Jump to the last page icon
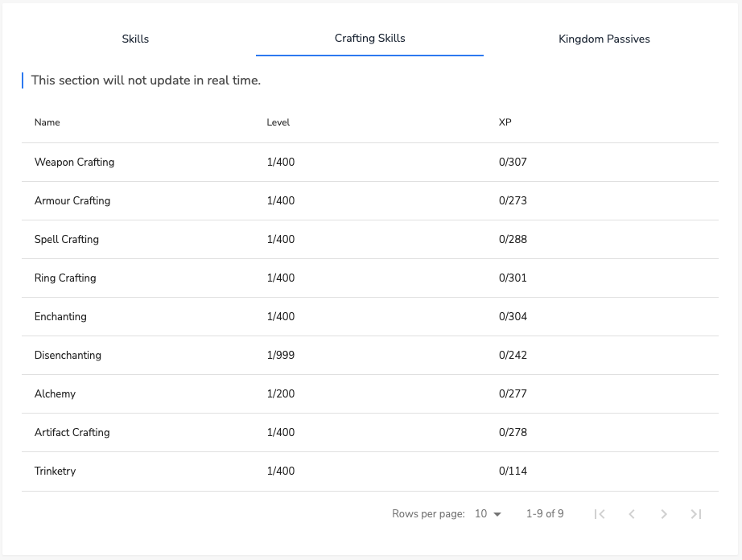Viewport: 742px width, 560px height. point(696,514)
